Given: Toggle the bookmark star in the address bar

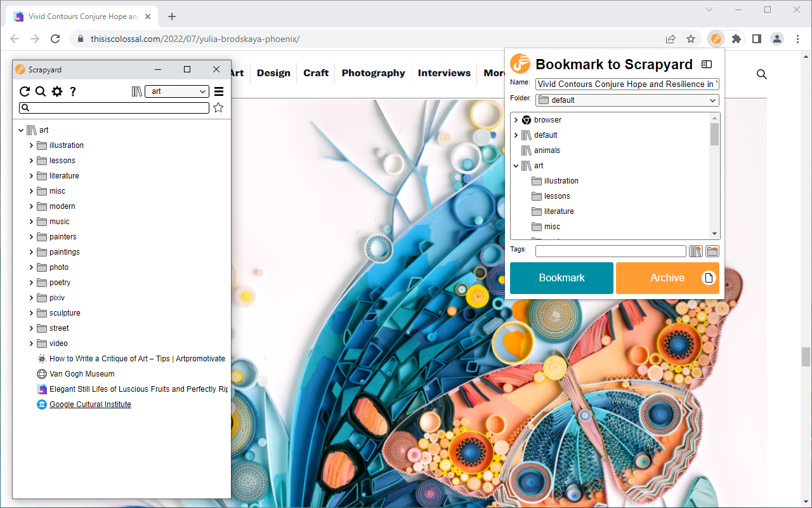Looking at the screenshot, I should tap(690, 38).
